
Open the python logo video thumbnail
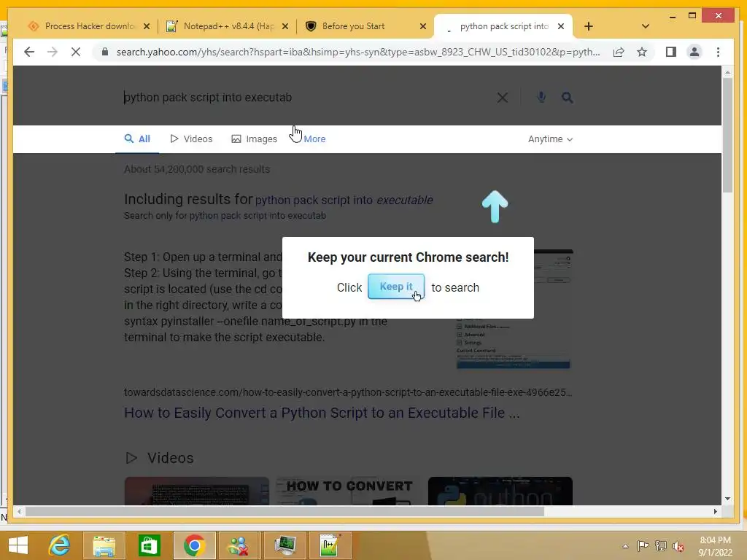tap(500, 491)
